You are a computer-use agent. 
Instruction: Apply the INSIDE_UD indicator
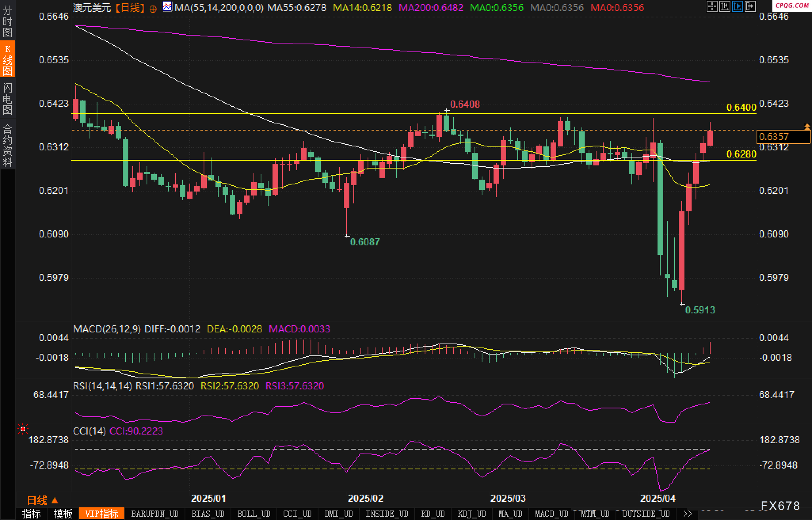pos(387,514)
